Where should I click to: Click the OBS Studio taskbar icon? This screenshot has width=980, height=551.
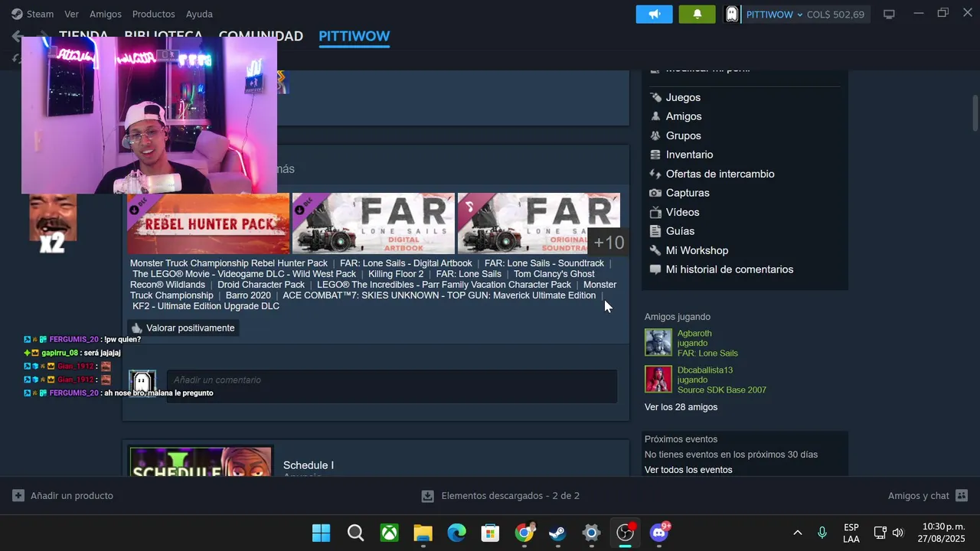[626, 533]
